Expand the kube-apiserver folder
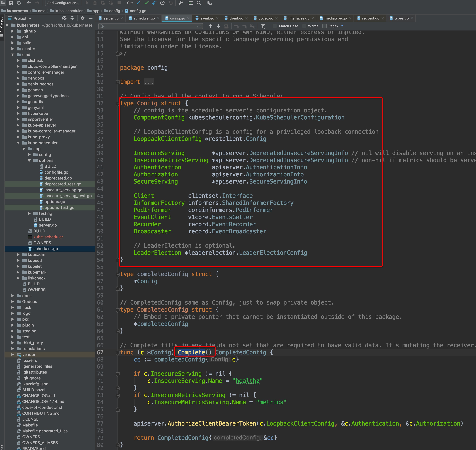This screenshot has height=450, width=476. tap(18, 125)
